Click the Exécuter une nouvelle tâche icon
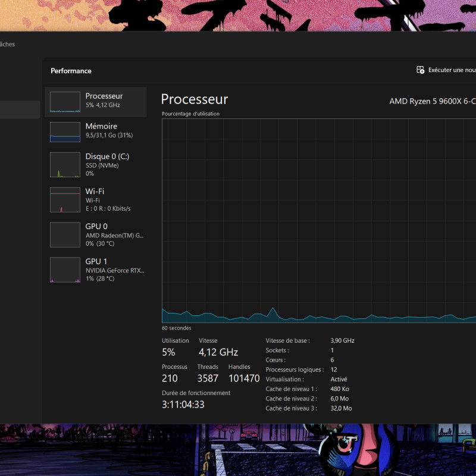476x476 pixels. [x=419, y=70]
